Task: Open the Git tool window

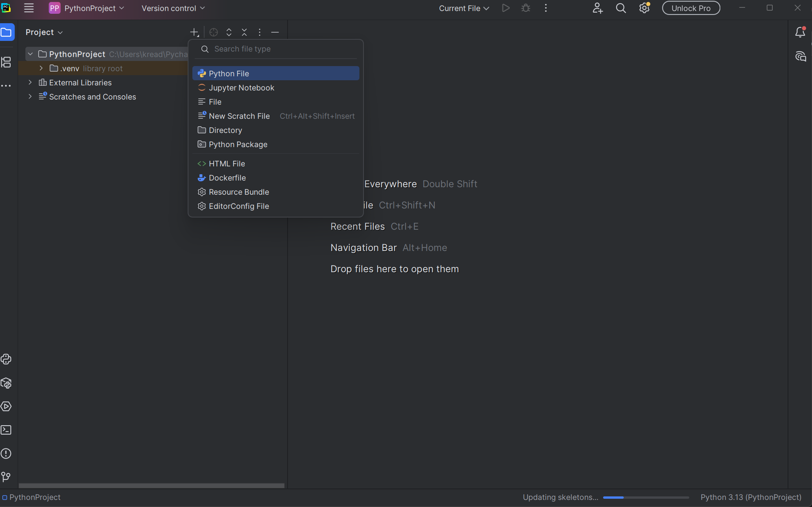Action: 6,477
